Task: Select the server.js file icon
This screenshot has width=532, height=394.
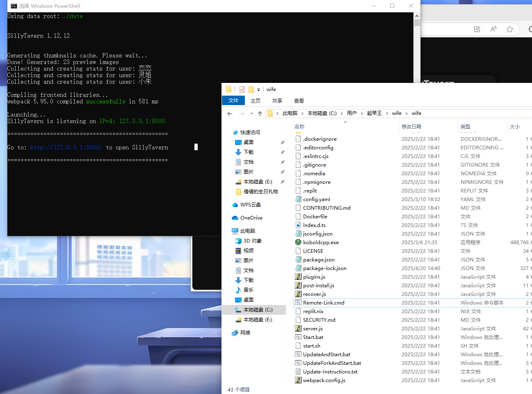Action: pyautogui.click(x=298, y=328)
